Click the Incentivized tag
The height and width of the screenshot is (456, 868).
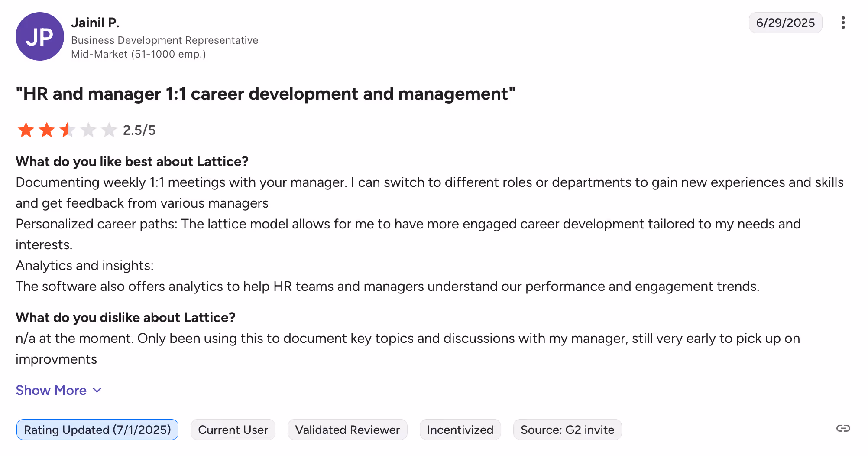[x=460, y=430]
